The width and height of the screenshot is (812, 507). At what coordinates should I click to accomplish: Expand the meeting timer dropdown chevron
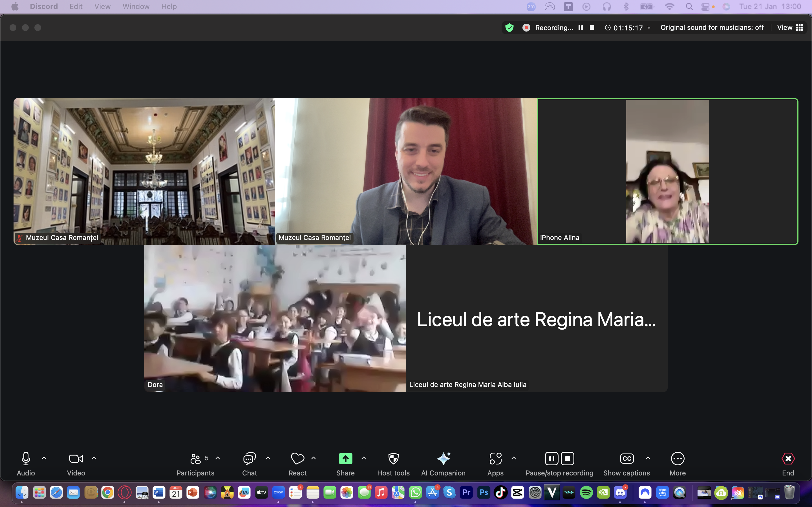pos(649,28)
